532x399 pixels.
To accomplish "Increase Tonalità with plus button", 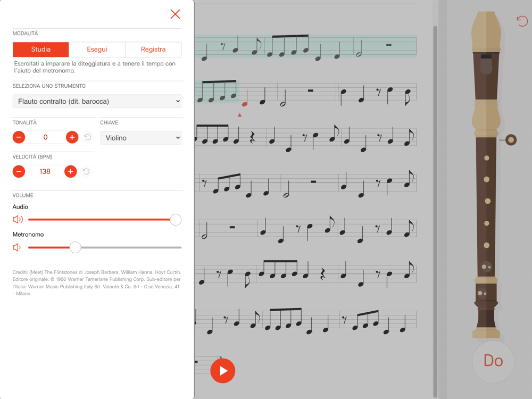I will point(72,137).
